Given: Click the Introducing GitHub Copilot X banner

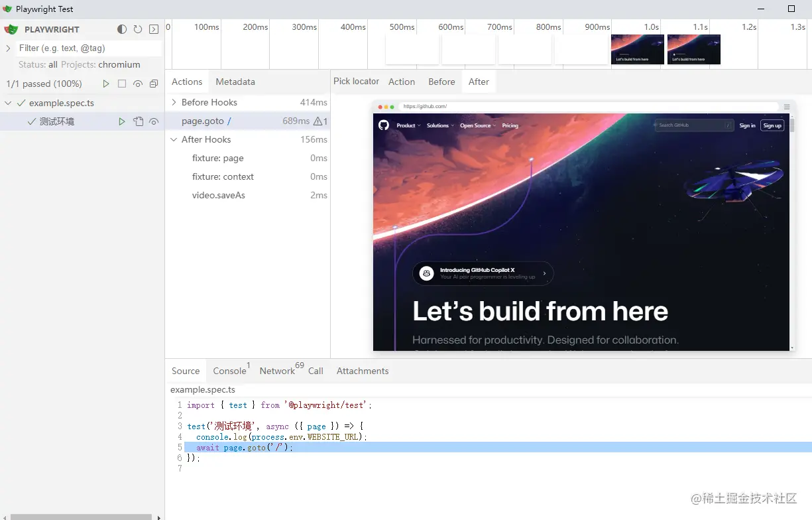Looking at the screenshot, I should (x=483, y=273).
